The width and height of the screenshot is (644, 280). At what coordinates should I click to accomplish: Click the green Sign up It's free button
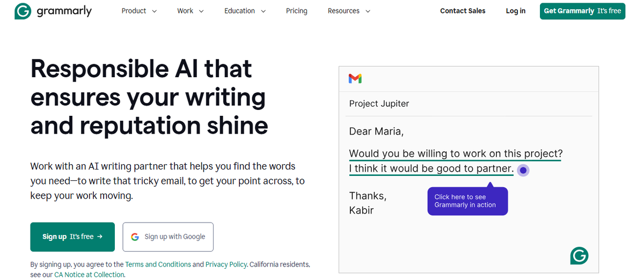(x=72, y=237)
